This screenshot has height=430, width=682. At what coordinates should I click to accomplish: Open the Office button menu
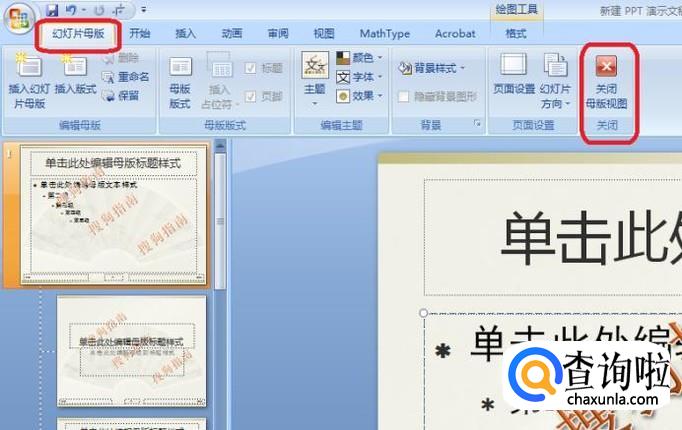[18, 18]
